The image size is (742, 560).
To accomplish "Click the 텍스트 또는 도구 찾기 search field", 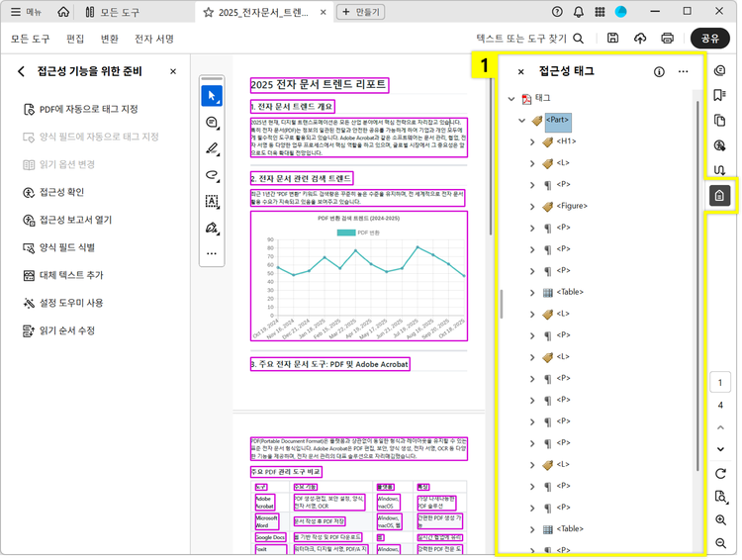I will point(530,39).
